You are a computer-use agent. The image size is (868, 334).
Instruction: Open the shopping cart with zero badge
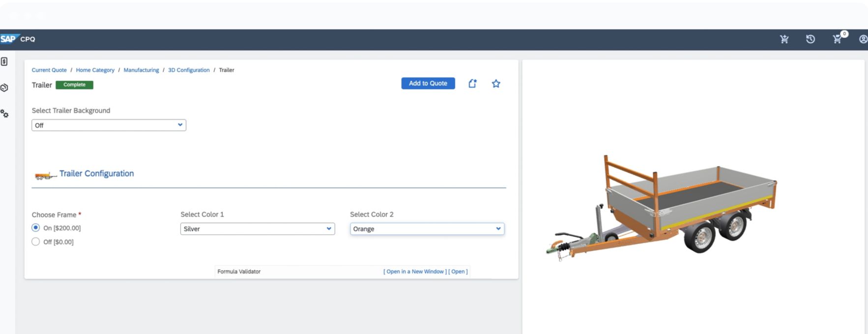pyautogui.click(x=837, y=39)
